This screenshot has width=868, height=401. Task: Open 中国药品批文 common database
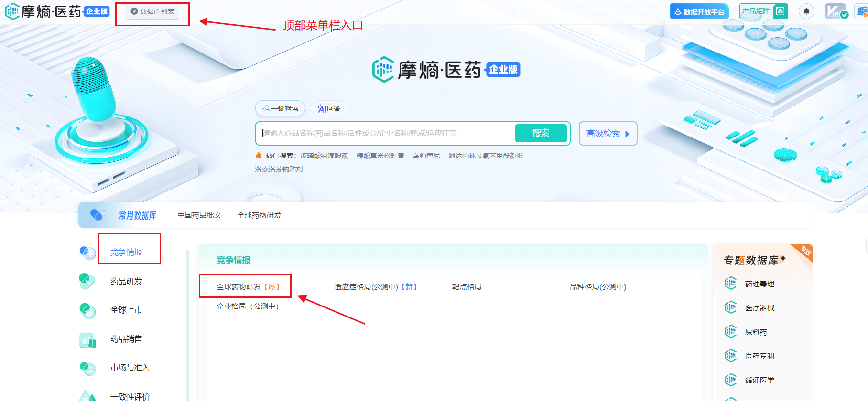[x=199, y=215]
